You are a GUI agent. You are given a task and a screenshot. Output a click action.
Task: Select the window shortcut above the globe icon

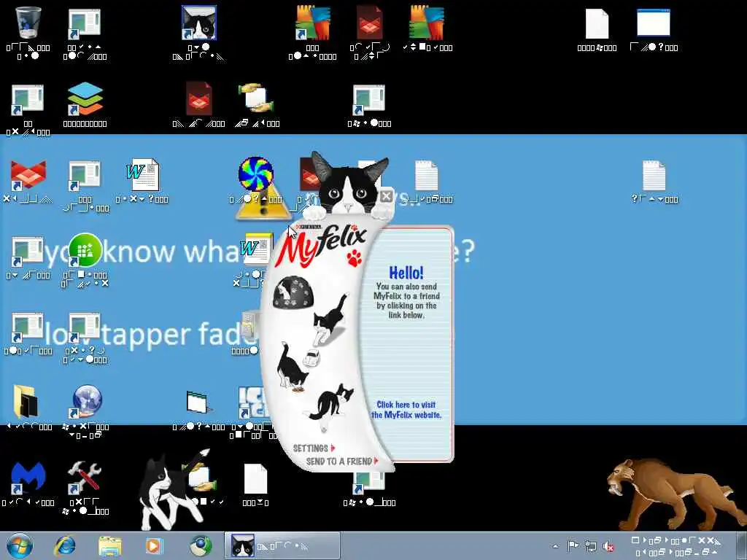[85, 327]
